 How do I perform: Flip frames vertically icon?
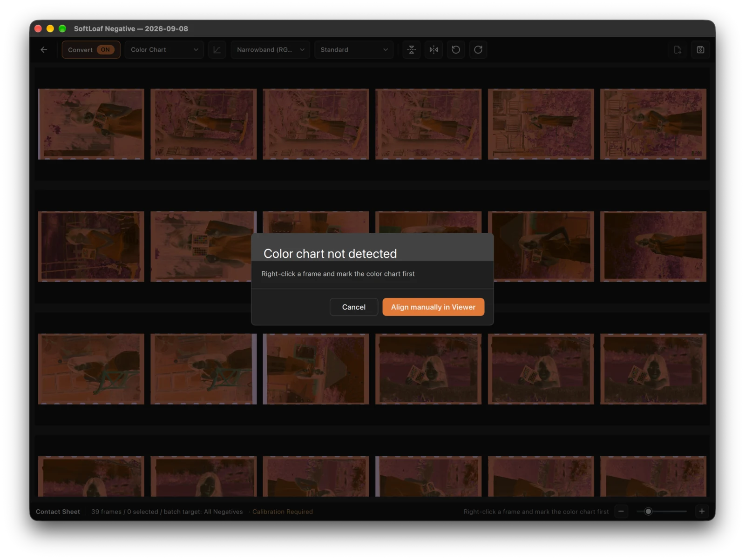click(x=411, y=50)
